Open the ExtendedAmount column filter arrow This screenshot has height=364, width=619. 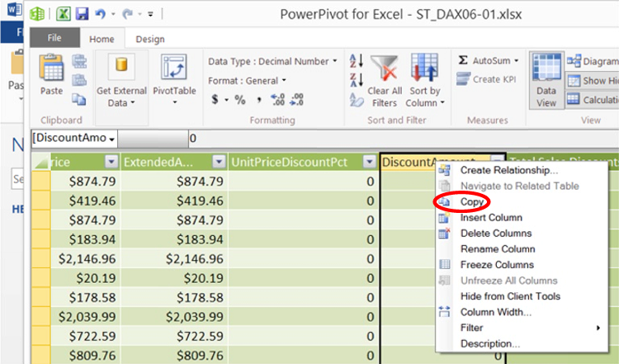219,162
